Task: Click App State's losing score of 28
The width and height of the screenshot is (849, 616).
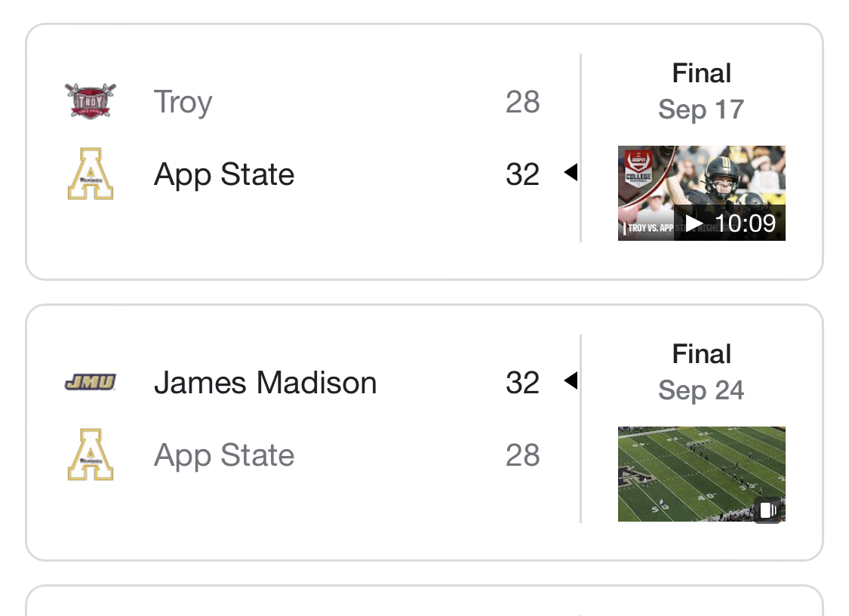Action: (x=522, y=455)
